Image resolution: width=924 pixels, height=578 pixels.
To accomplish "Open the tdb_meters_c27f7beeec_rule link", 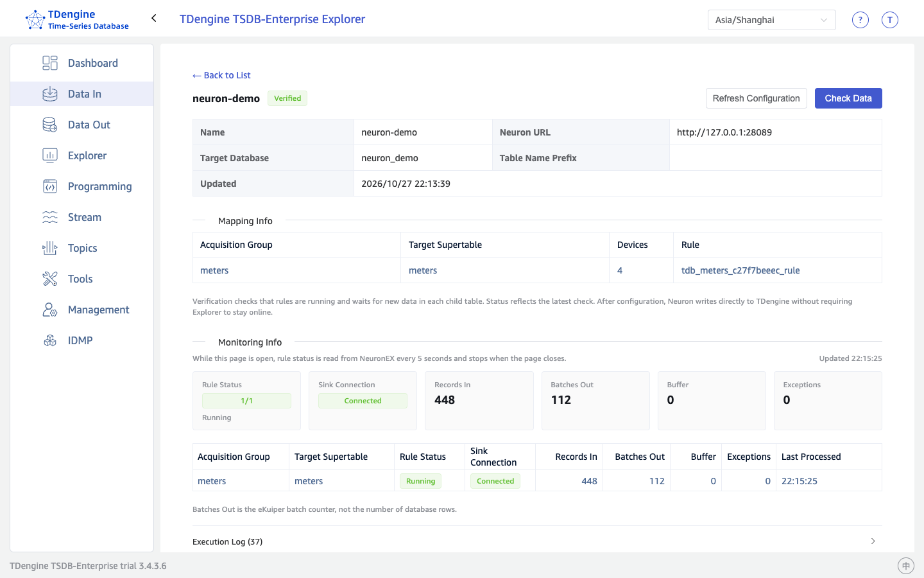I will (x=740, y=270).
